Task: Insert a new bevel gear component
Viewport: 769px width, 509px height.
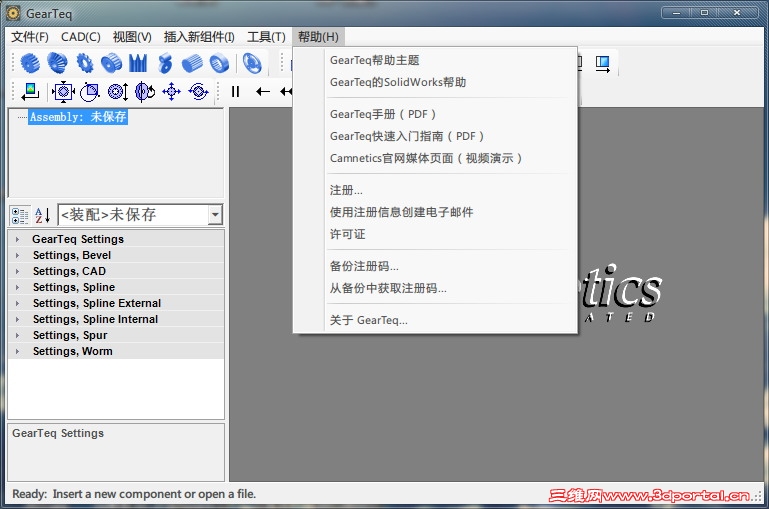Action: [57, 63]
